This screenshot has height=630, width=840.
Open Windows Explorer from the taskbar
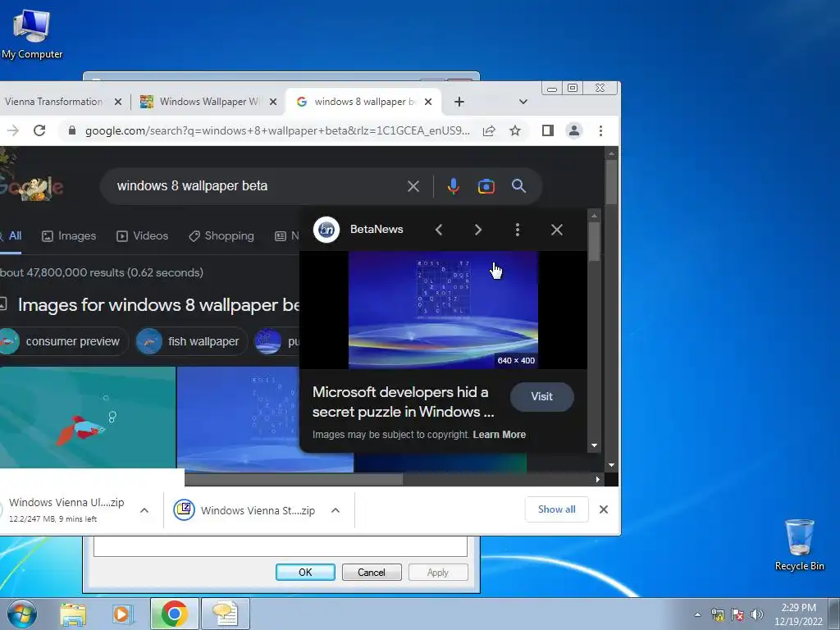coord(73,614)
